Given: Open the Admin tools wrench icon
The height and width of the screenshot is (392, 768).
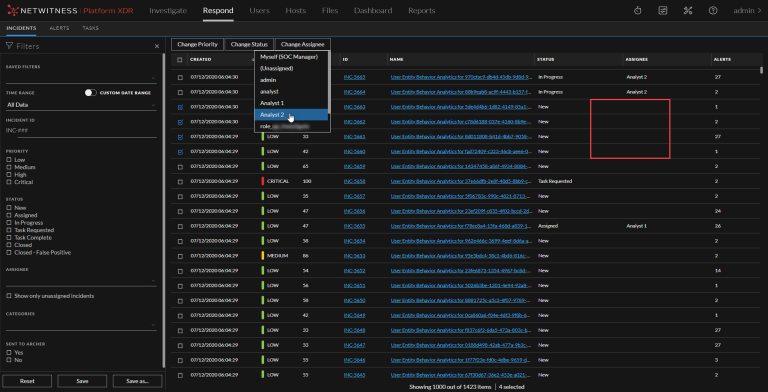Looking at the screenshot, I should coord(688,10).
